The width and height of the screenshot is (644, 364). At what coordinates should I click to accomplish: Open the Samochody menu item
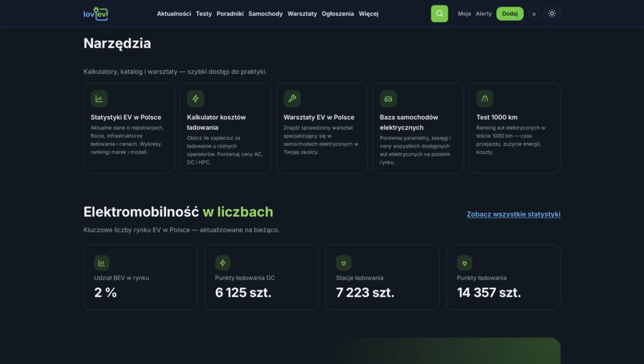click(265, 14)
